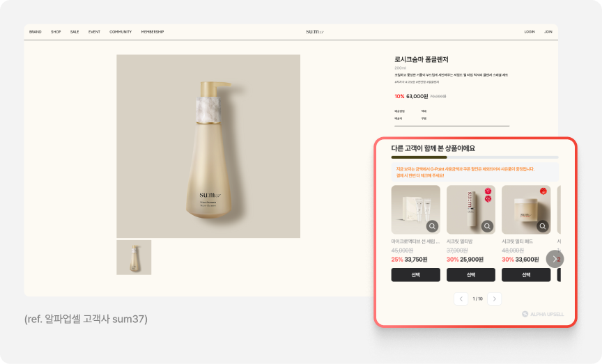Open the SHOP menu item

pos(56,32)
